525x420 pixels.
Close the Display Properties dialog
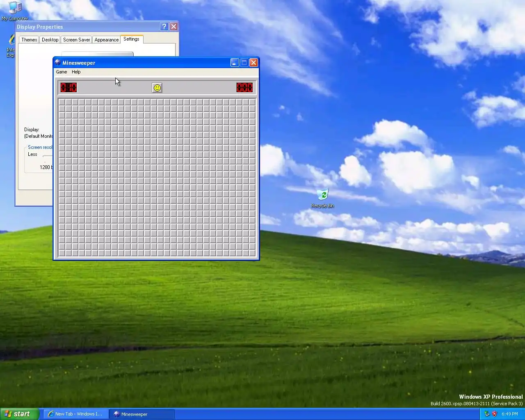174,27
